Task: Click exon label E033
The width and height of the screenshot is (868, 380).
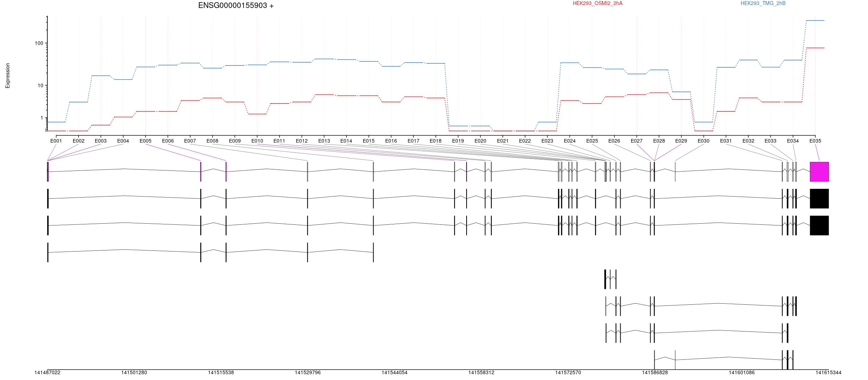Action: click(x=770, y=141)
